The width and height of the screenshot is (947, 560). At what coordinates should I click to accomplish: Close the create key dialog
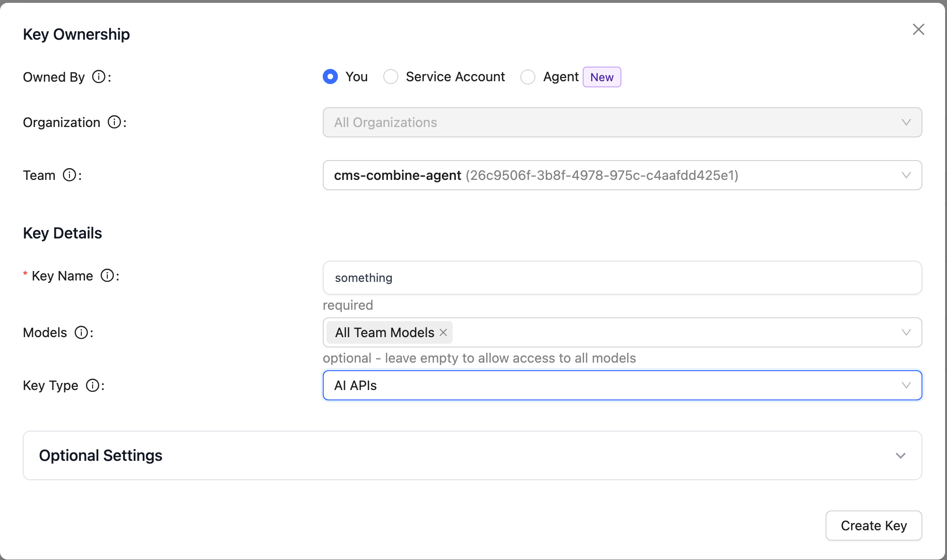[x=918, y=29]
